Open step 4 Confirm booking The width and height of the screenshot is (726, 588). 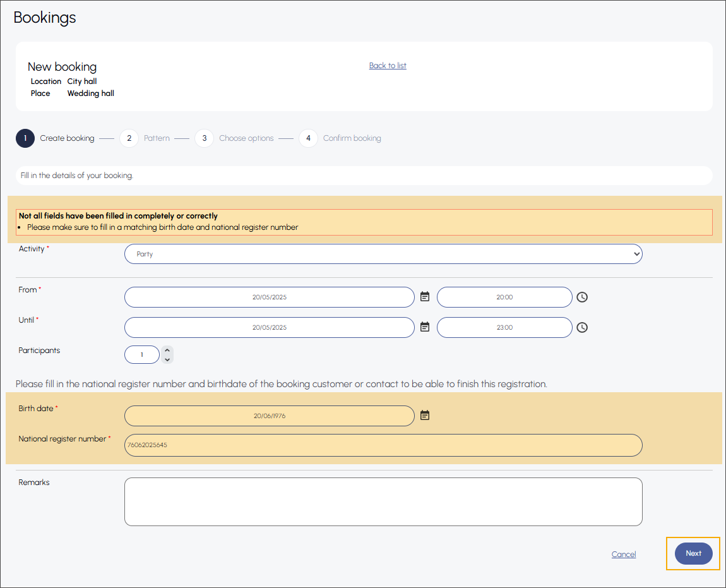tap(308, 138)
